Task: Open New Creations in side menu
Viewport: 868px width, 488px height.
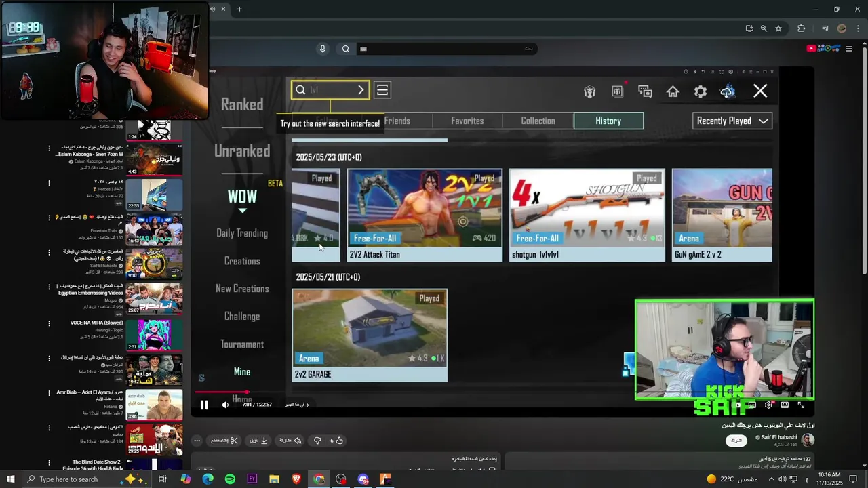Action: pyautogui.click(x=242, y=289)
